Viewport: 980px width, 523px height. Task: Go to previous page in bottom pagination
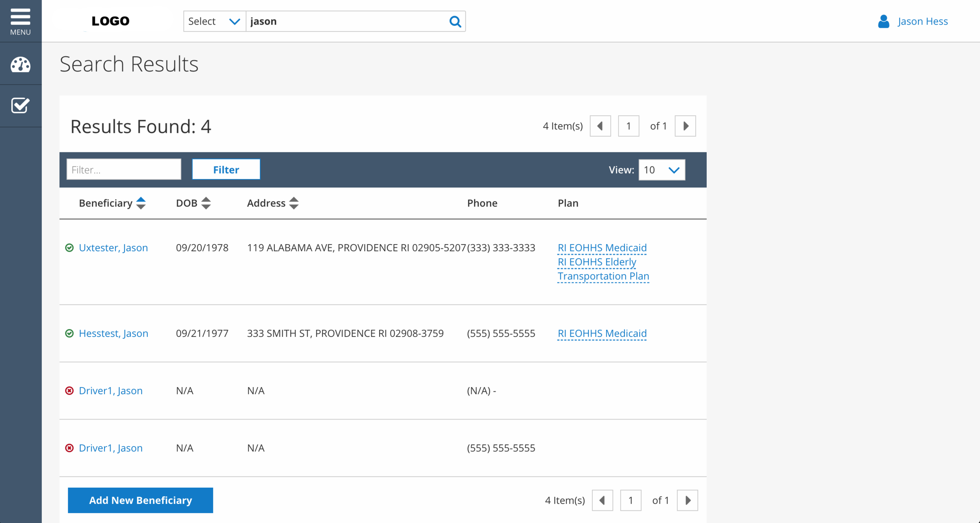(x=603, y=500)
